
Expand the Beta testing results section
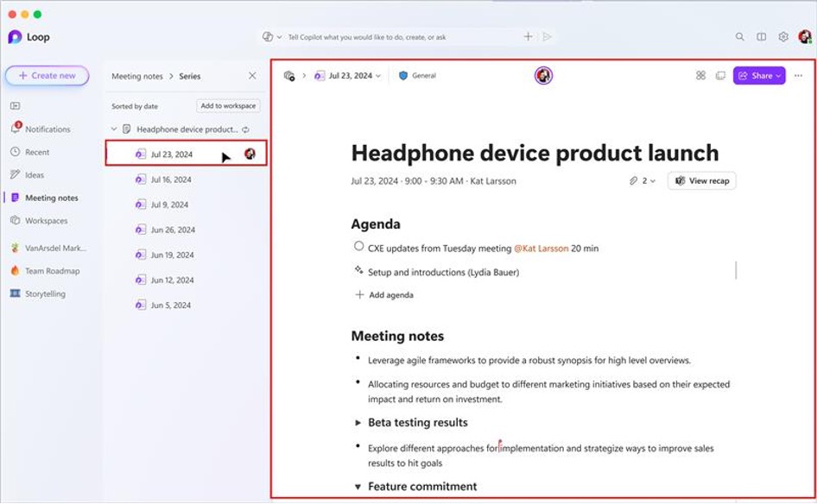click(x=358, y=423)
